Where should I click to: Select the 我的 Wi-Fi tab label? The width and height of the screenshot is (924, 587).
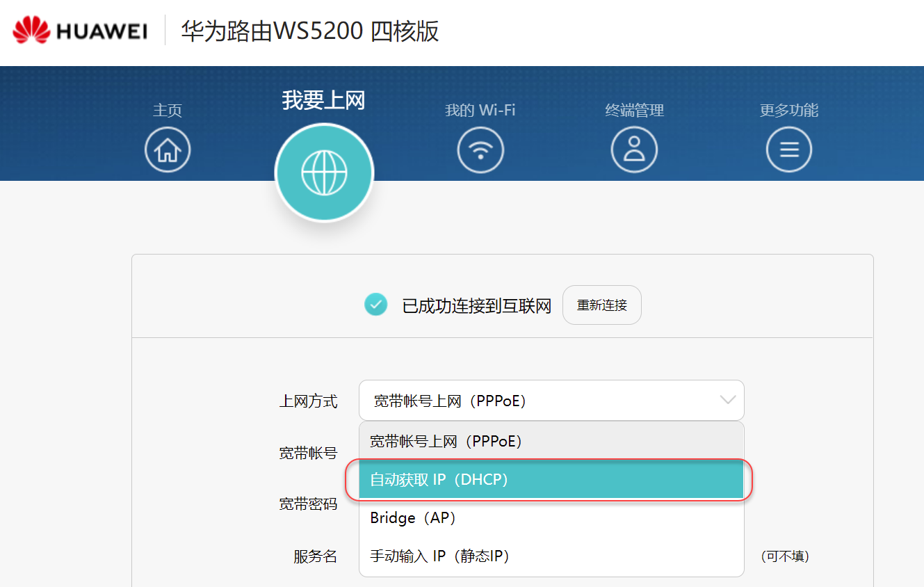[480, 110]
